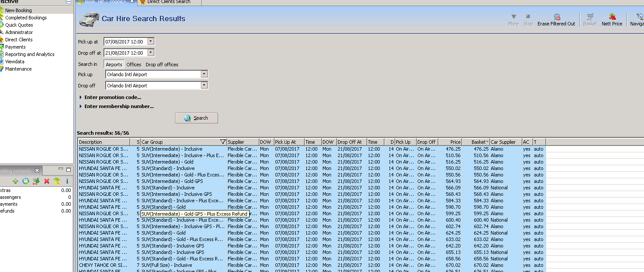Open Reporting and Analytics in the sidebar

[30, 54]
